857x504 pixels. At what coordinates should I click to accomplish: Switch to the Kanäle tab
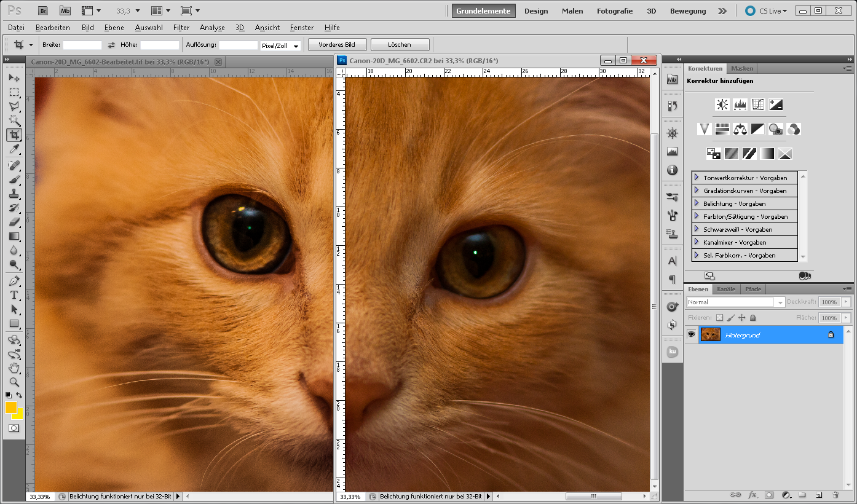point(726,289)
